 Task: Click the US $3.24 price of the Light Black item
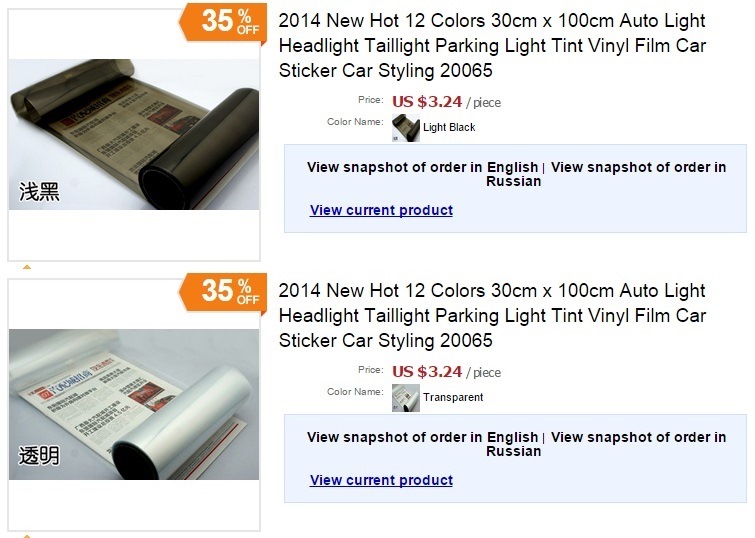[427, 101]
